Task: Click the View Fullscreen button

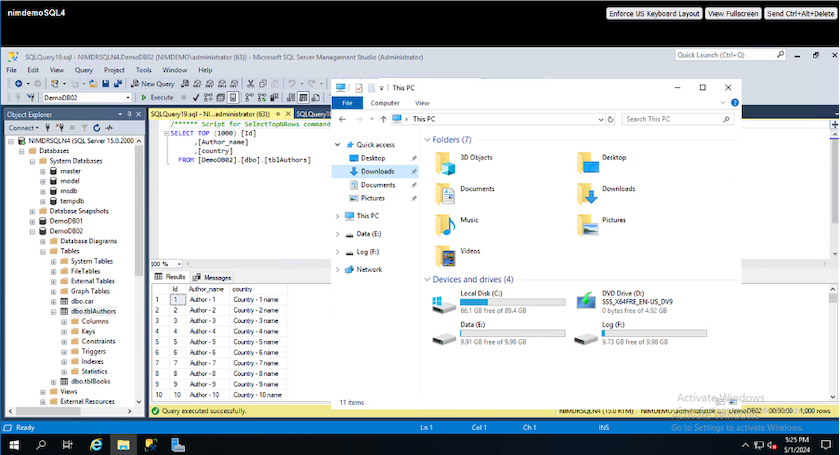Action: [733, 13]
